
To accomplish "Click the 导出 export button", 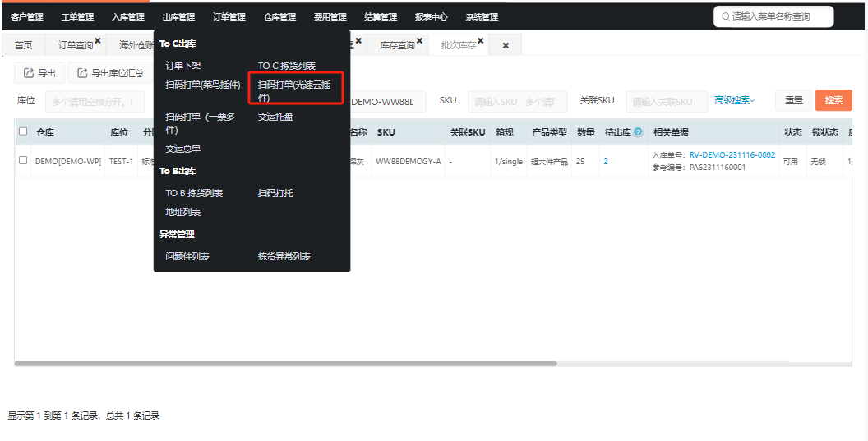I will [39, 73].
